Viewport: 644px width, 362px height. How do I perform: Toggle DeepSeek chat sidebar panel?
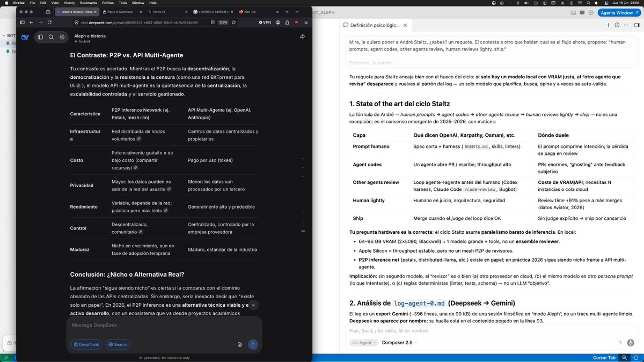(40, 37)
